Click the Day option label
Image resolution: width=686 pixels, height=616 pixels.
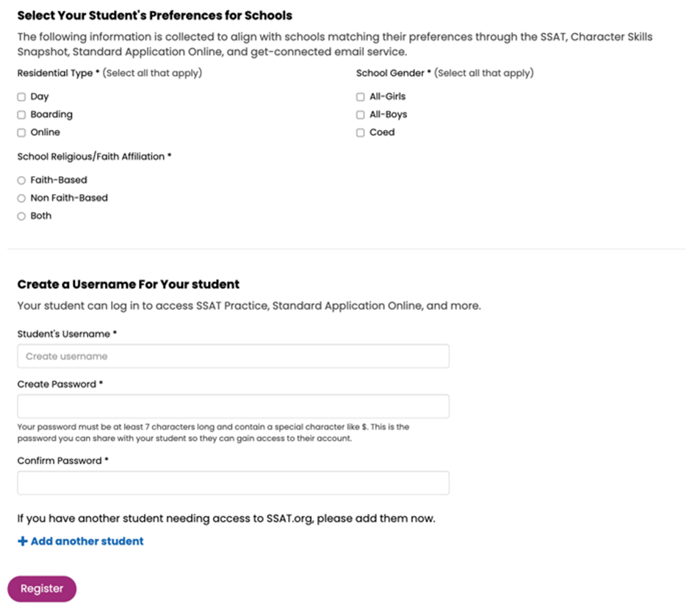click(40, 97)
